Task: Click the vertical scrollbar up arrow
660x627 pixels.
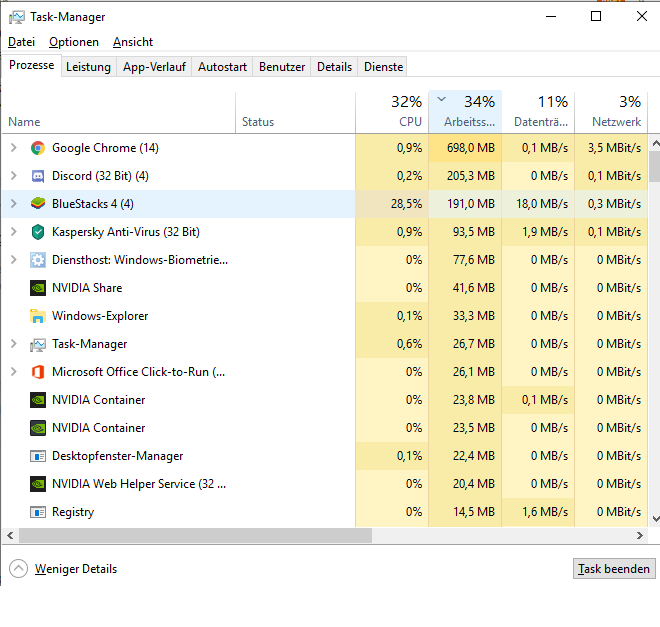Action: (x=655, y=143)
